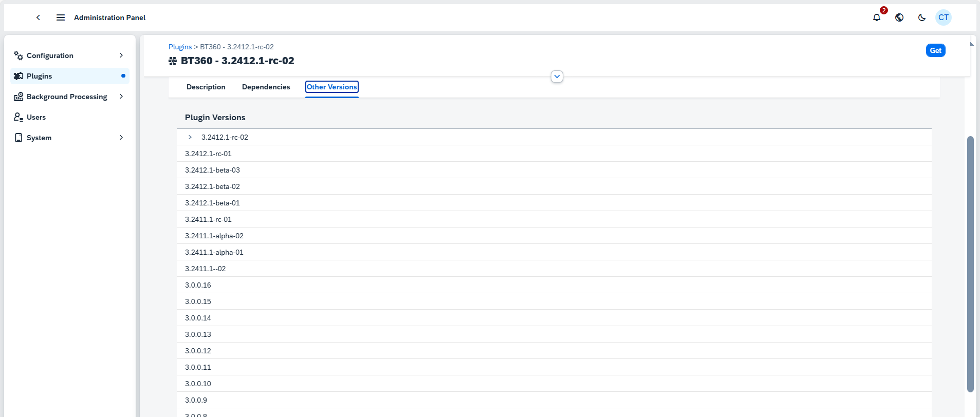Click the System icon in sidebar
This screenshot has height=417, width=980.
coord(19,138)
